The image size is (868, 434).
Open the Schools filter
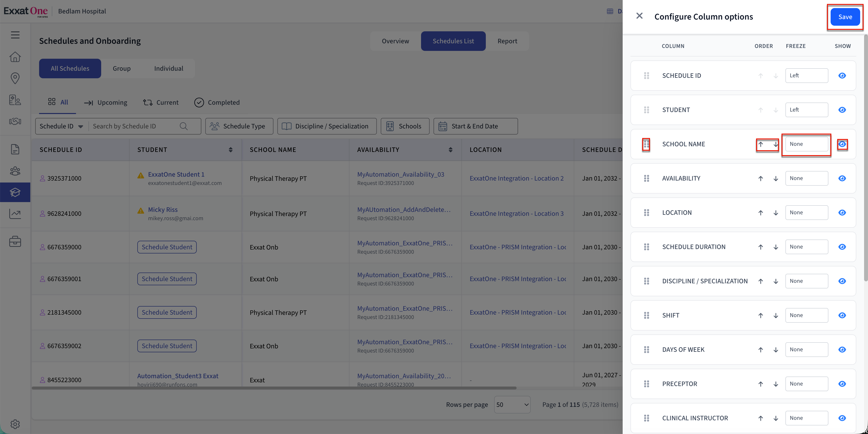tap(405, 126)
